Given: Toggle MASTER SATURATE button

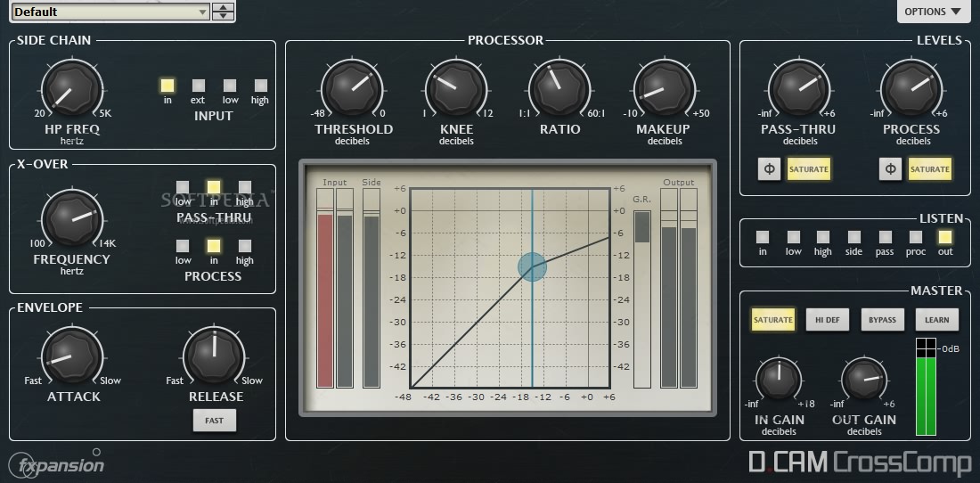Looking at the screenshot, I should tap(773, 320).
